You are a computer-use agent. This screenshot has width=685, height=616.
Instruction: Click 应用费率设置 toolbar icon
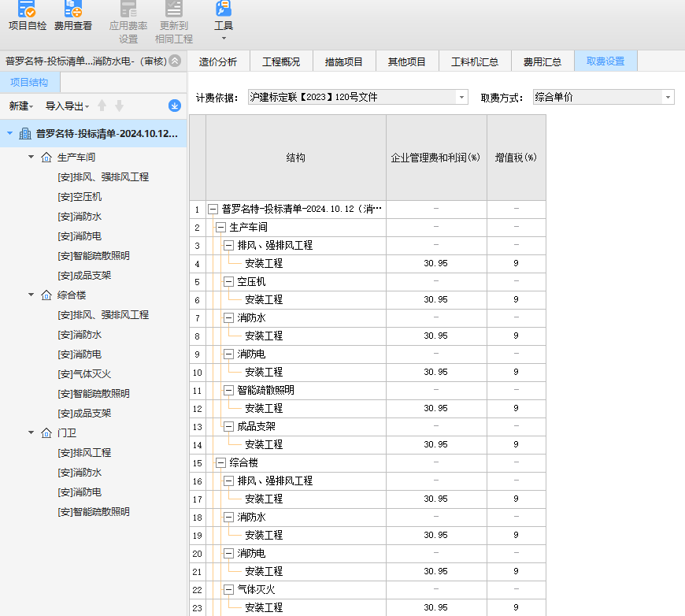(x=128, y=22)
